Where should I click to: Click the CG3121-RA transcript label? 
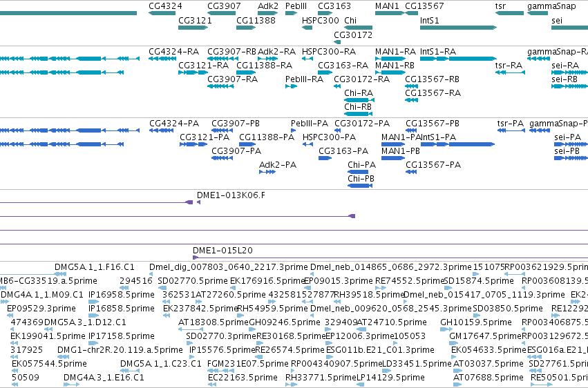point(204,65)
